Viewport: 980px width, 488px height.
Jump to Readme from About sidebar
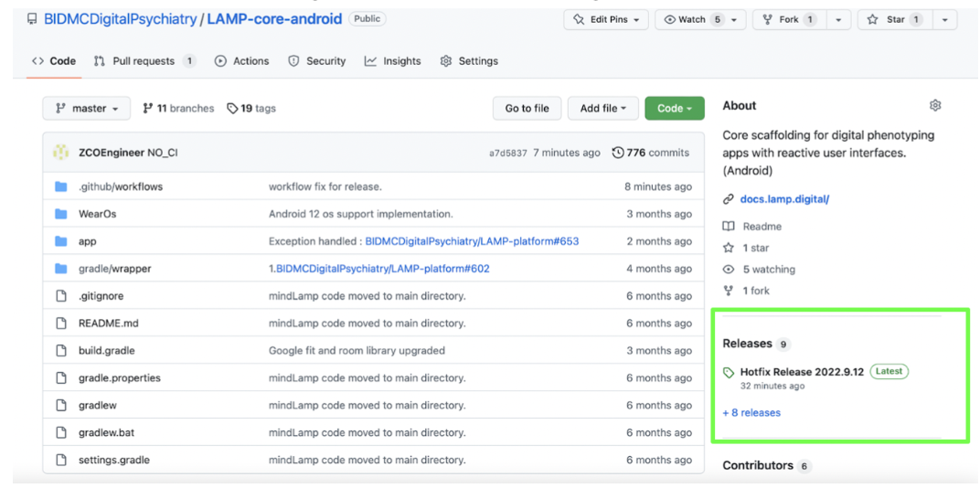[x=752, y=227]
